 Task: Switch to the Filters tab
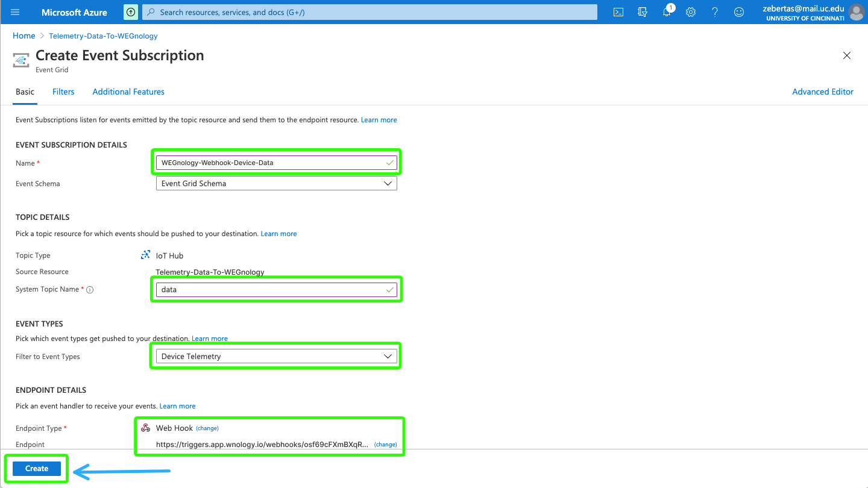[63, 92]
